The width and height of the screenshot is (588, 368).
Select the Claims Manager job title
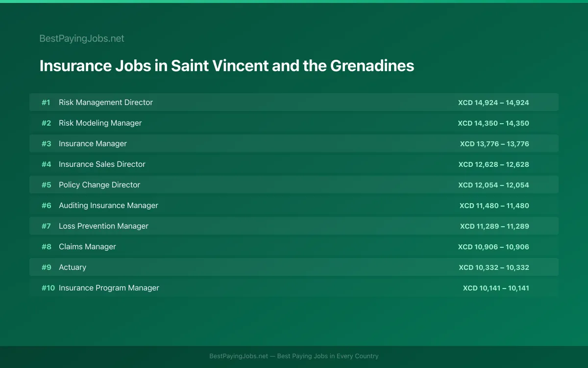87,247
